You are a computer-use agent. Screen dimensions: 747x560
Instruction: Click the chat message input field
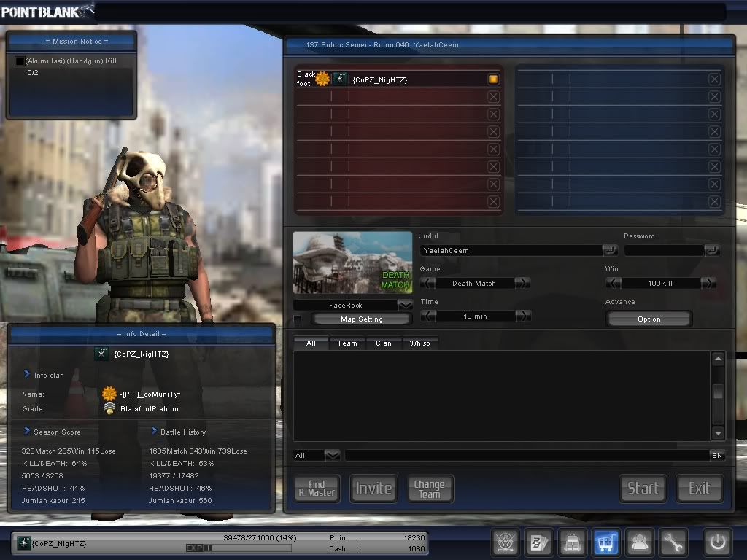527,455
